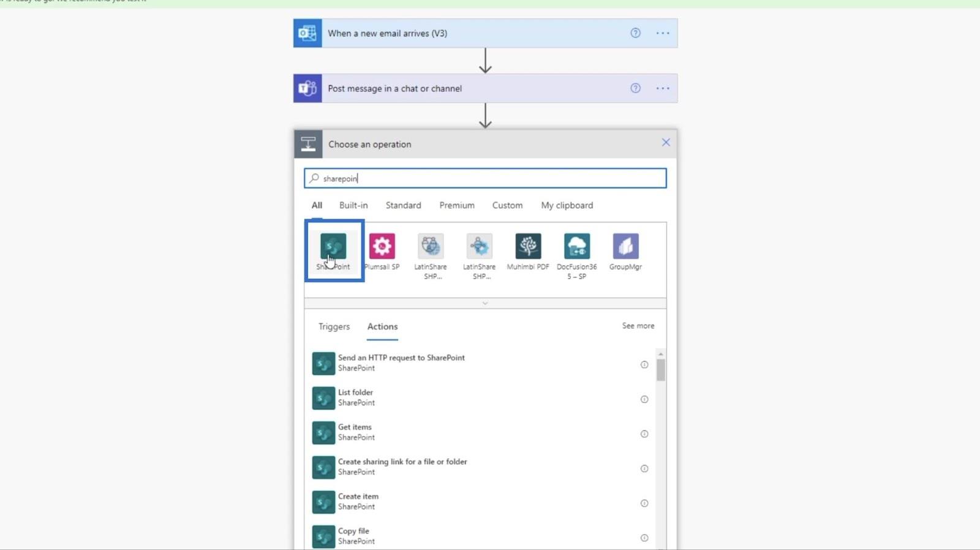
Task: Click the Choose an operation header icon
Action: click(308, 144)
